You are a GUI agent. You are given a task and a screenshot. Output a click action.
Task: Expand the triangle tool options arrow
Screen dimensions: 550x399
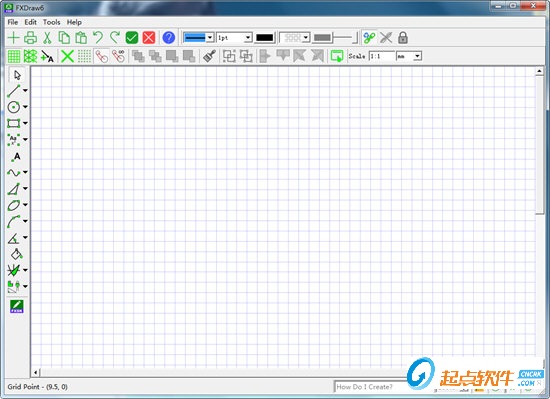25,189
